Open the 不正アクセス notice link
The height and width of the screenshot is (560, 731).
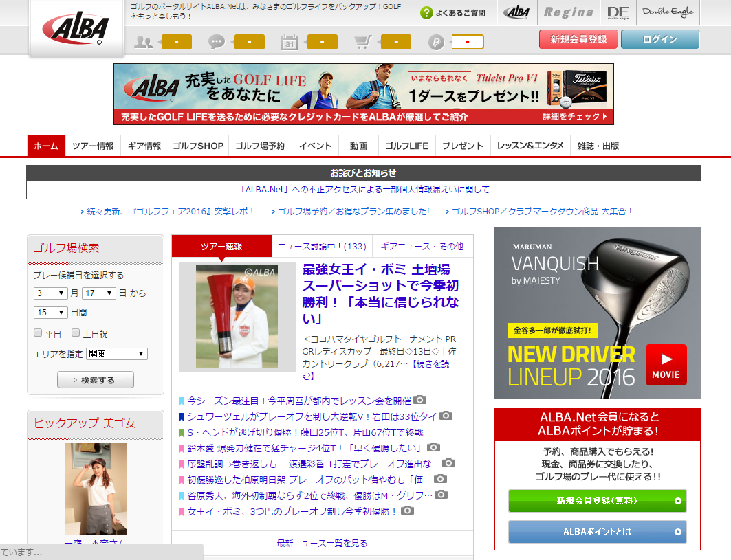364,189
